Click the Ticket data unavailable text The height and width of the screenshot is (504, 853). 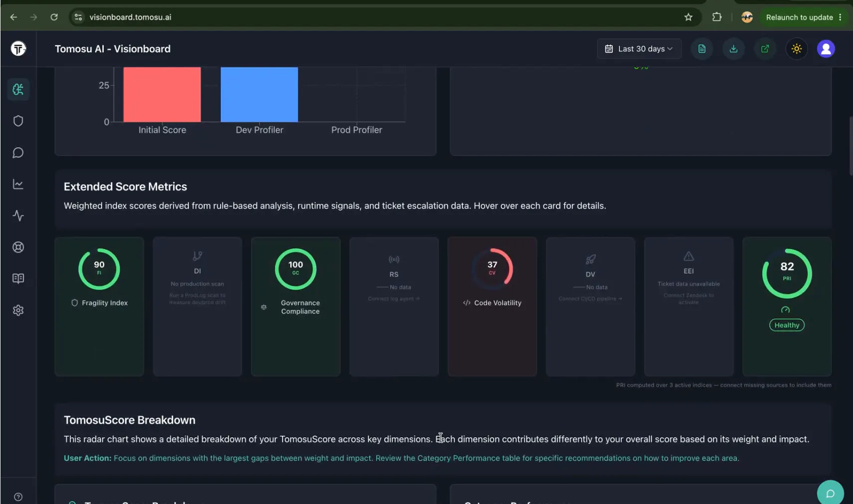[x=689, y=284]
